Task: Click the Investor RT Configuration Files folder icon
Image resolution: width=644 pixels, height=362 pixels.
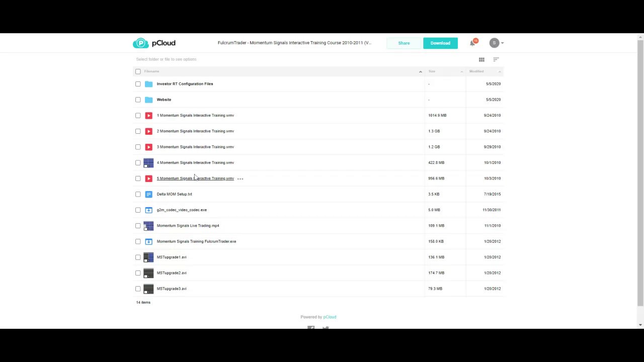Action: pyautogui.click(x=148, y=84)
